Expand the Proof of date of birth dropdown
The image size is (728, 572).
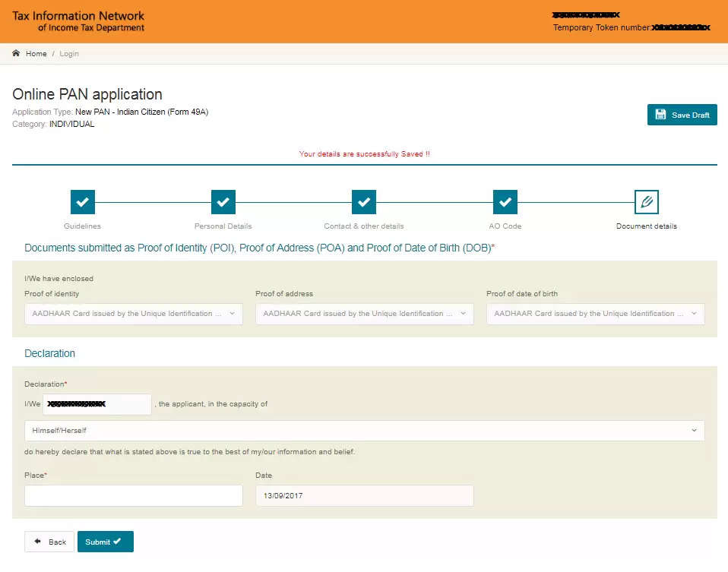click(595, 313)
